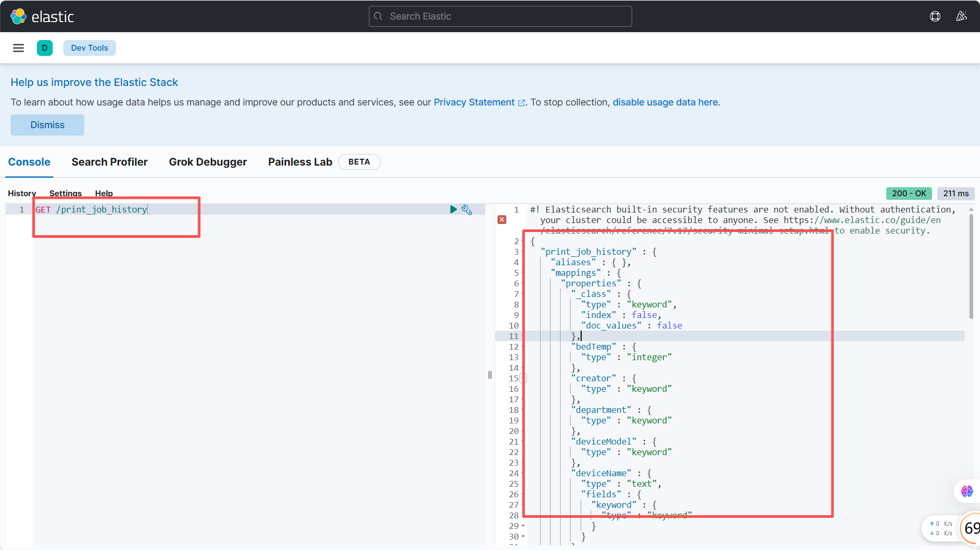Focus the Search Elastic field
The width and height of the screenshot is (980, 550).
pos(501,16)
